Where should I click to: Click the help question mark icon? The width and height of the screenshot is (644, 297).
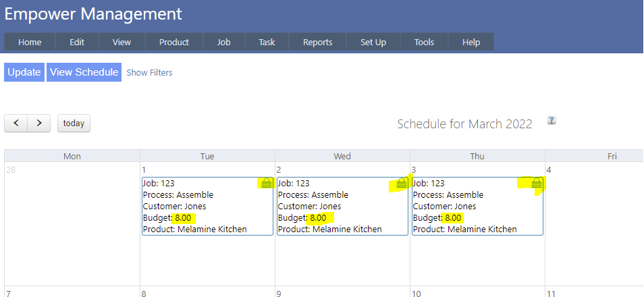click(x=552, y=120)
